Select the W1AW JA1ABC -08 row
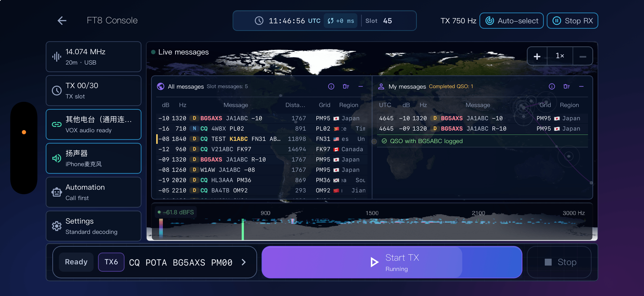The height and width of the screenshot is (296, 644). (x=262, y=170)
